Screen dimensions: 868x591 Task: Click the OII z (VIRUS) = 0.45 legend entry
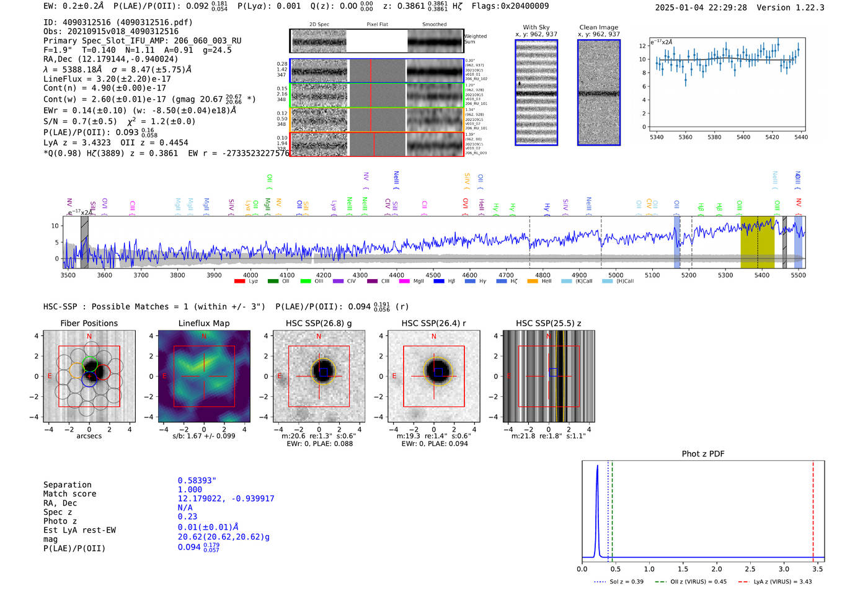691,582
